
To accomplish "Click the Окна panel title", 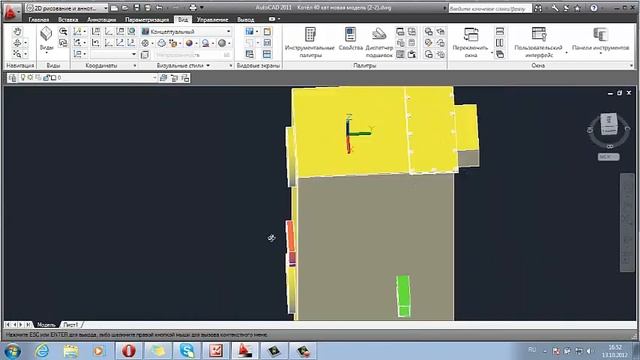I will pos(538,65).
